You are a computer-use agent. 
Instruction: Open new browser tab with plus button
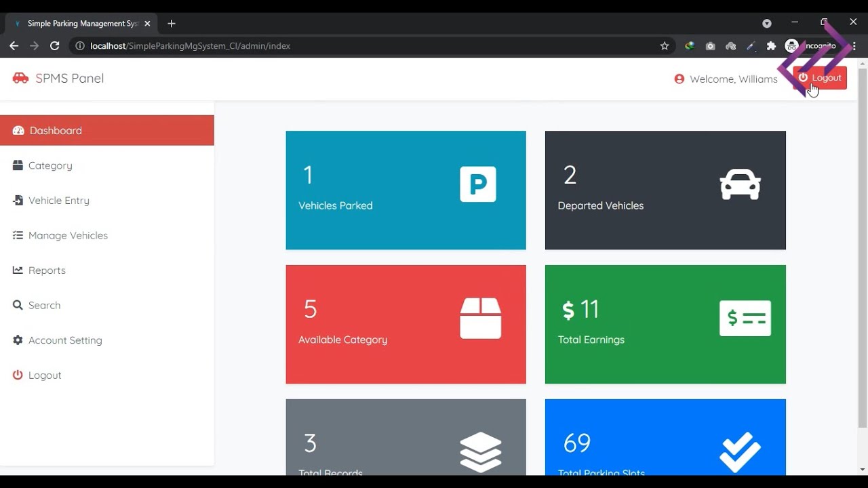pos(172,23)
